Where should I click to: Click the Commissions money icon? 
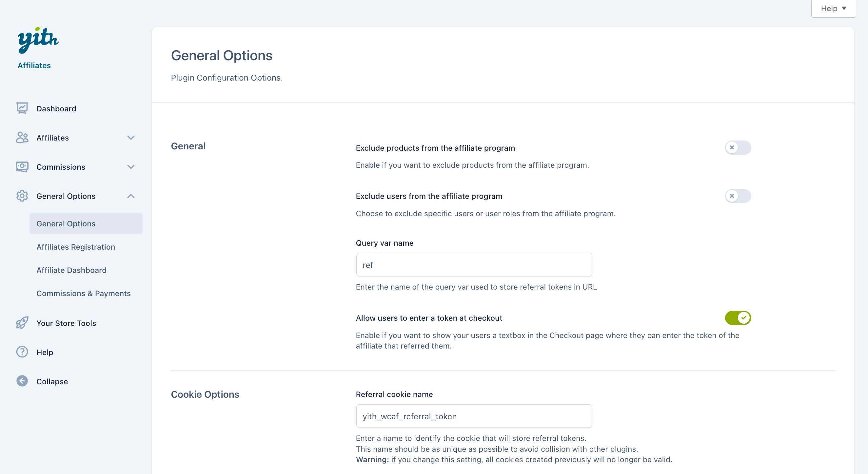(22, 167)
